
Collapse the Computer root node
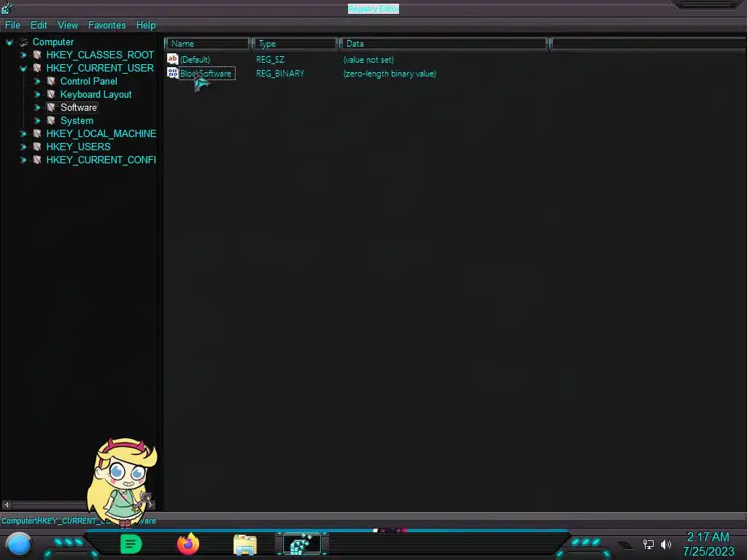click(x=9, y=42)
